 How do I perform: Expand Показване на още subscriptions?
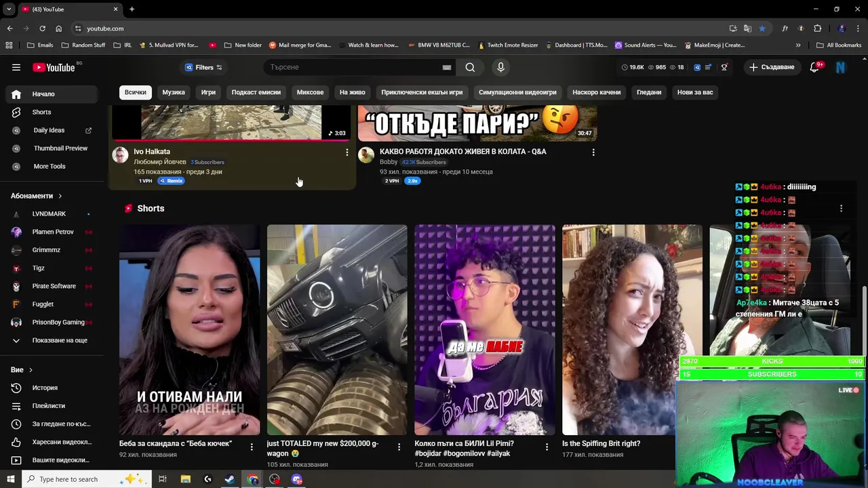coord(52,340)
